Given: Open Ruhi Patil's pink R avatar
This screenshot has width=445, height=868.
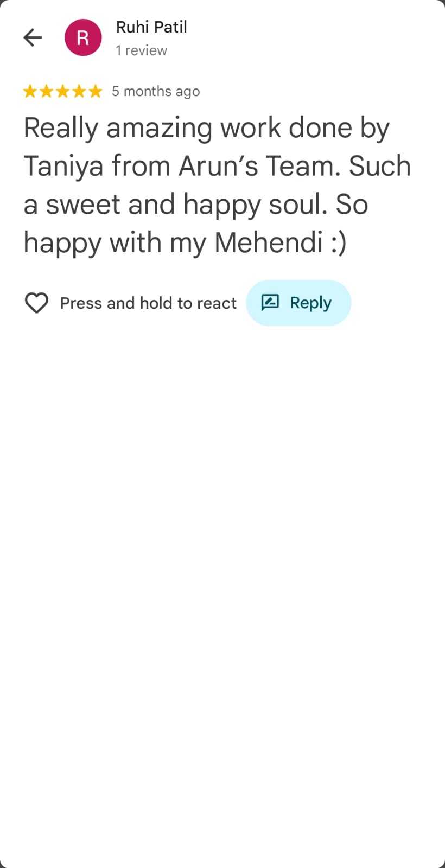Looking at the screenshot, I should point(83,37).
